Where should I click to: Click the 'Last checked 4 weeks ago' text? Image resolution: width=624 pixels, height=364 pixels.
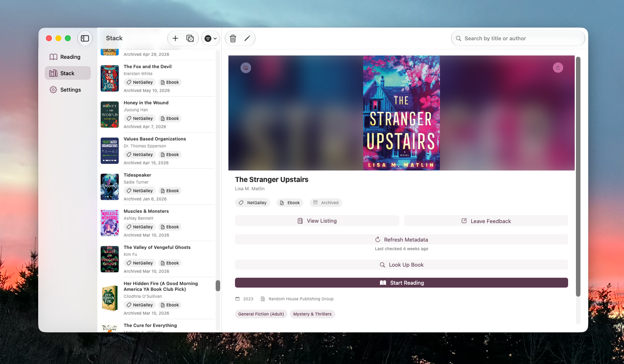pos(401,249)
